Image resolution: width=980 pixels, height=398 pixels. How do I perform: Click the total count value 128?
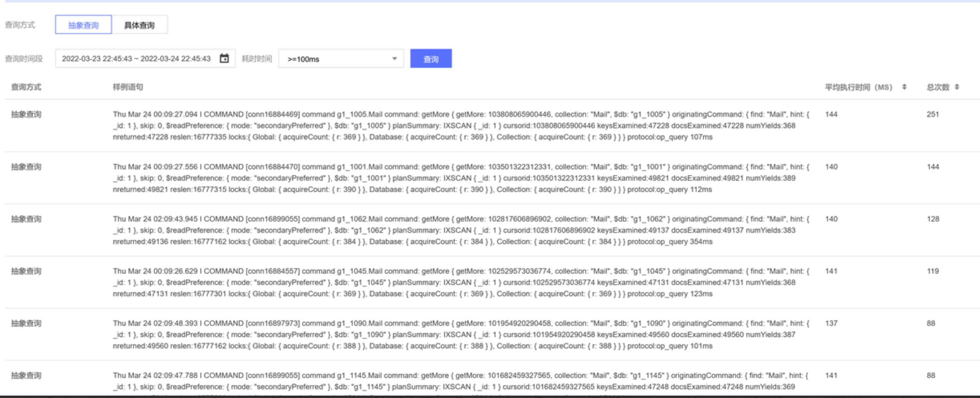[933, 219]
